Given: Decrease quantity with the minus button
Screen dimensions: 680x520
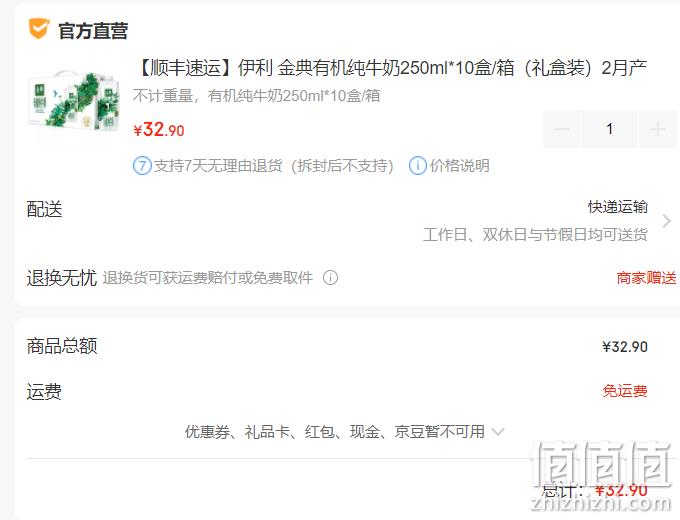Looking at the screenshot, I should point(561,129).
